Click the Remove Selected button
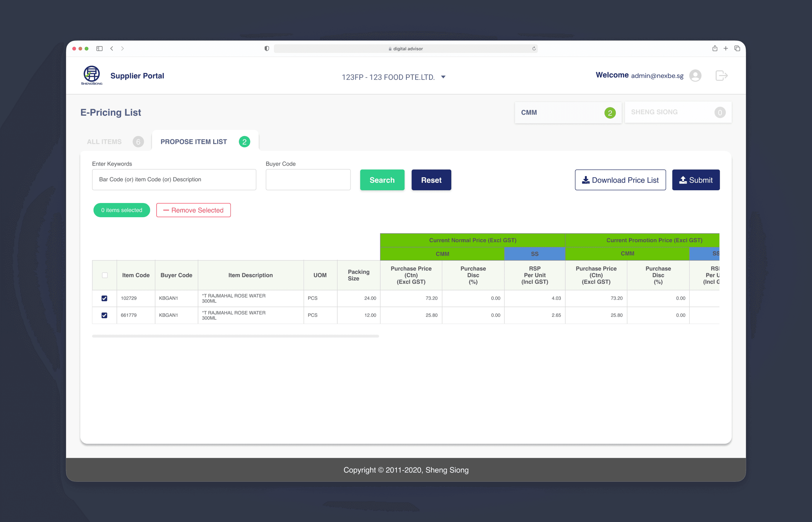 (193, 210)
